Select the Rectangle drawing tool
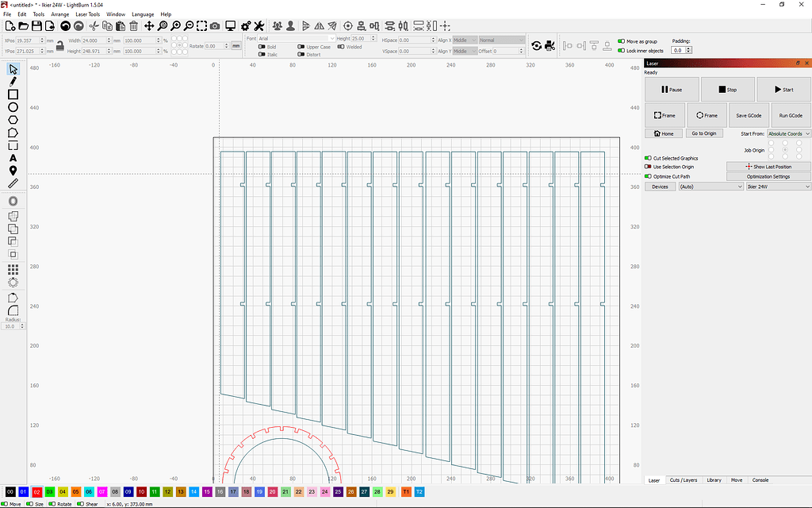The image size is (812, 508). click(12, 94)
